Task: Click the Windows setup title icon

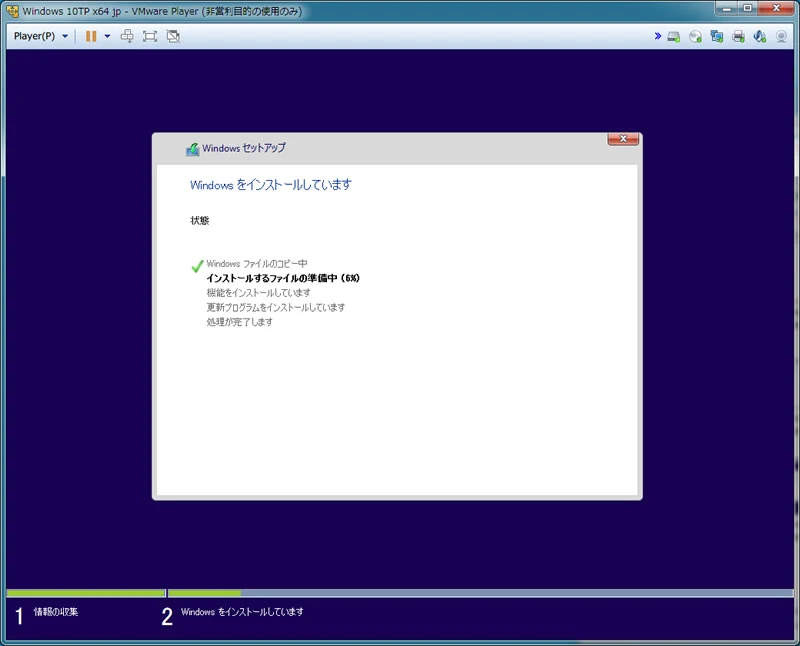Action: click(192, 149)
